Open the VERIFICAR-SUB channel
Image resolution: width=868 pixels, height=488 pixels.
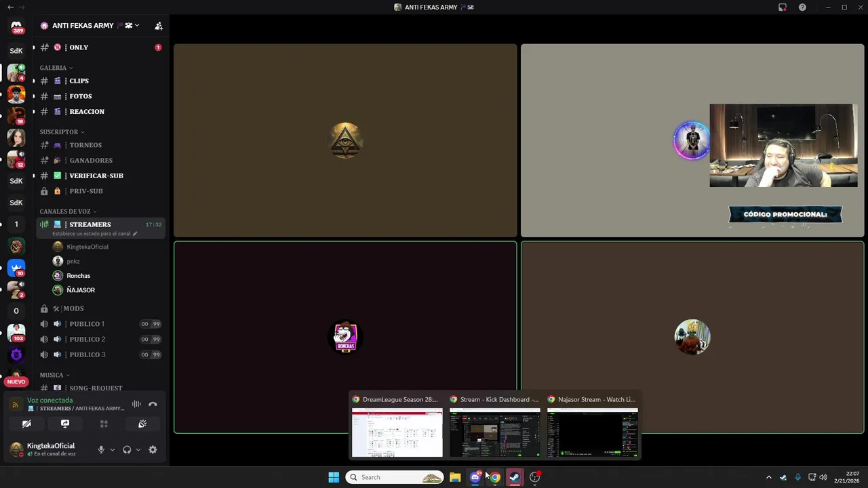coord(100,176)
